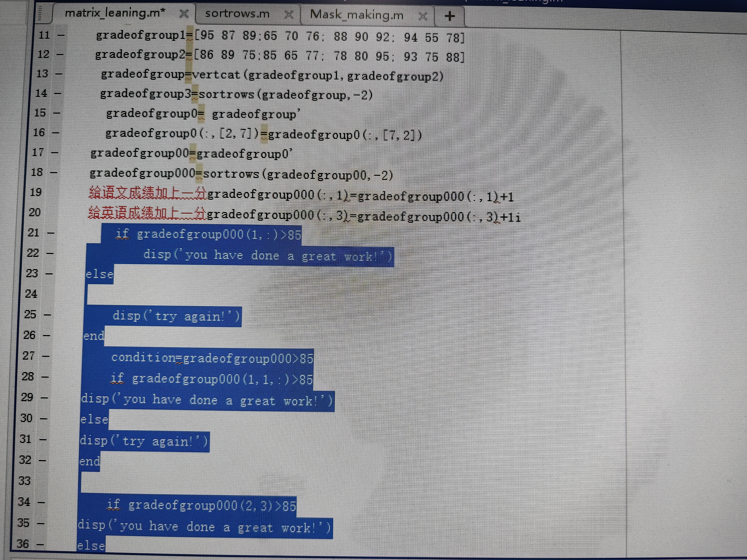Click the "gradeofgroup00=gradeofgroup0'" line

(191, 154)
